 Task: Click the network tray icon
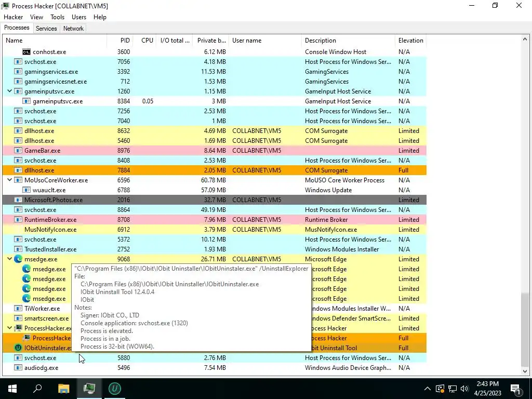(x=453, y=389)
